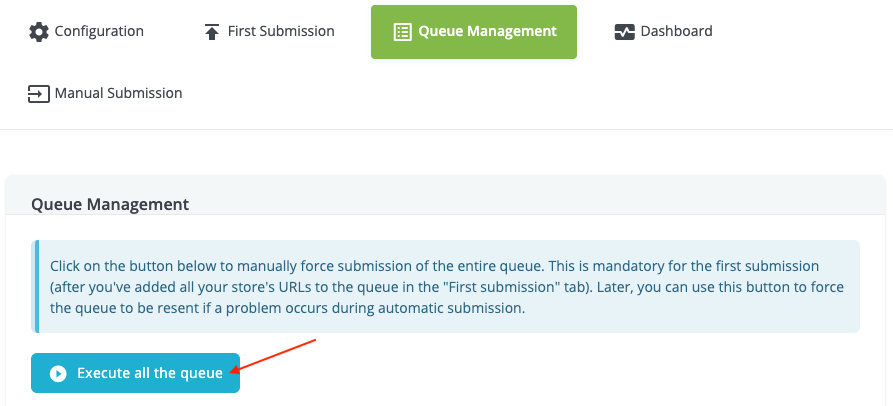893x406 pixels.
Task: Click the Execute all the queue button
Action: tap(136, 373)
